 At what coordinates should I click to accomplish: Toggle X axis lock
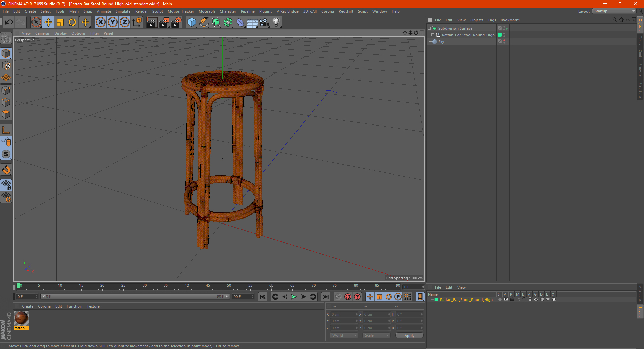tap(100, 22)
